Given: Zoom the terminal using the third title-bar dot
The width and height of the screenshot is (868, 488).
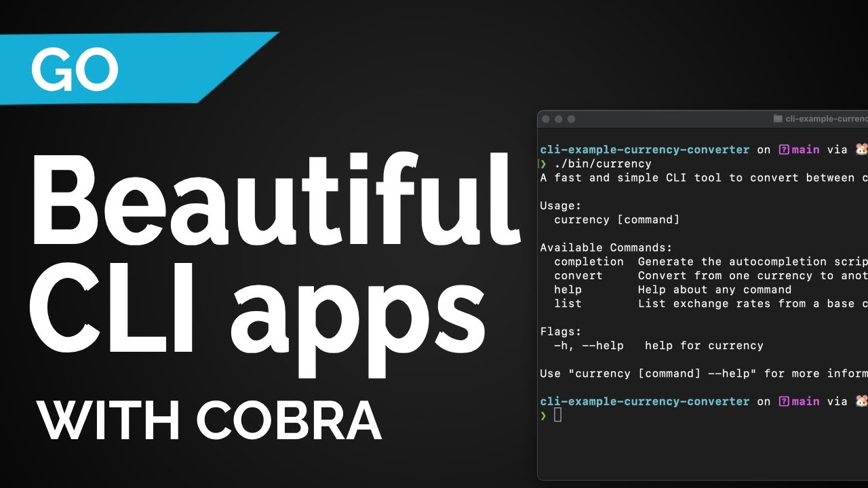Looking at the screenshot, I should (x=571, y=119).
